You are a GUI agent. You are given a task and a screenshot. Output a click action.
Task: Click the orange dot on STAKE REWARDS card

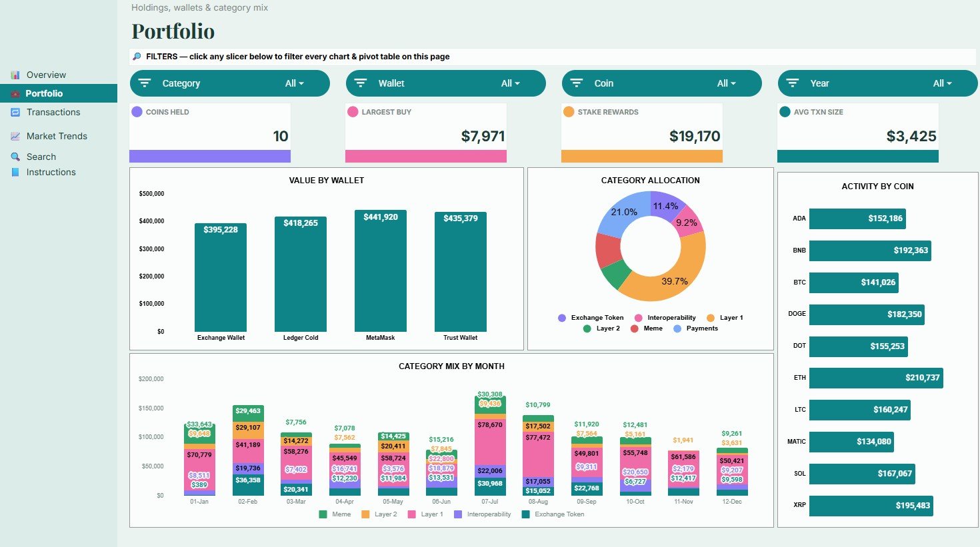[569, 112]
